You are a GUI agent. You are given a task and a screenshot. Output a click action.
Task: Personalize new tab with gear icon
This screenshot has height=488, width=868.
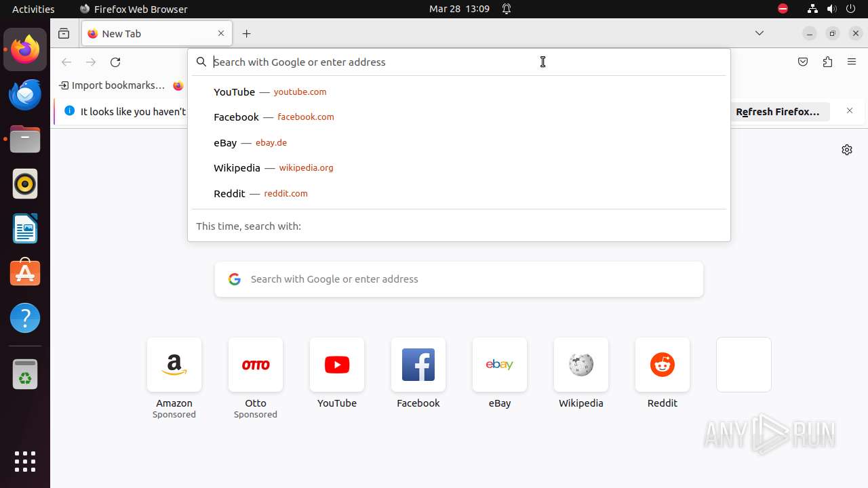point(847,150)
